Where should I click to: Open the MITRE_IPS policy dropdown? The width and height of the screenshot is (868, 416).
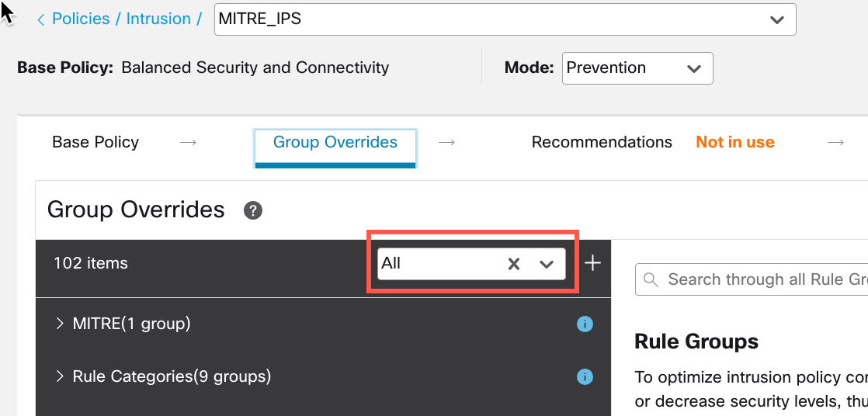(776, 19)
